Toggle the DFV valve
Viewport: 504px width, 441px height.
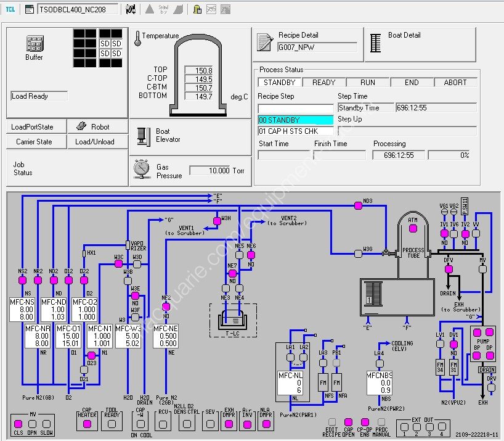[449, 269]
